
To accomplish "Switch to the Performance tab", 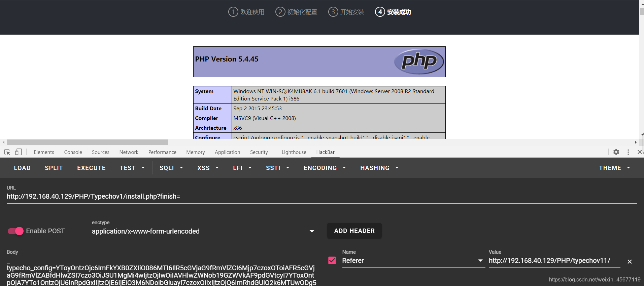I will [162, 152].
